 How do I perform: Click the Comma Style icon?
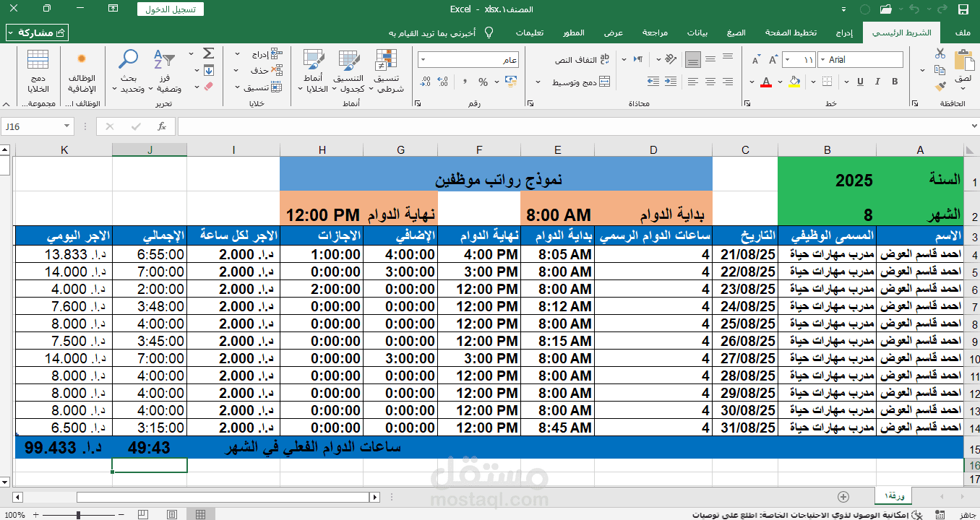pyautogui.click(x=465, y=82)
